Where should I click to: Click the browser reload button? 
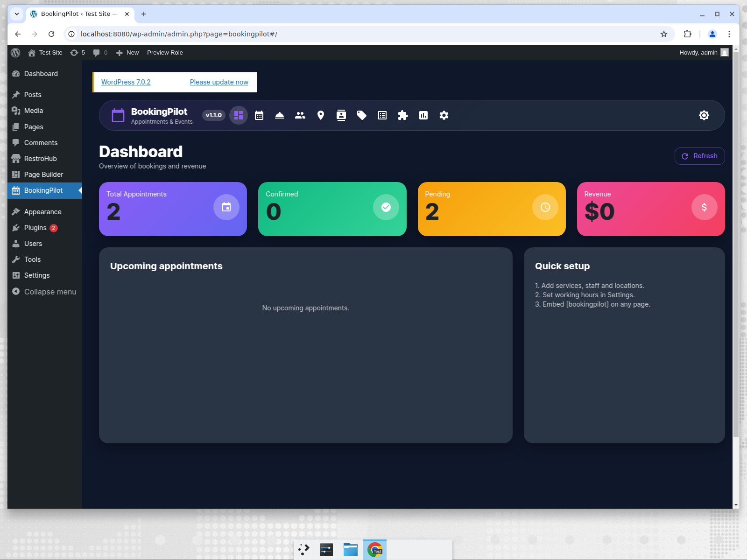(x=51, y=34)
